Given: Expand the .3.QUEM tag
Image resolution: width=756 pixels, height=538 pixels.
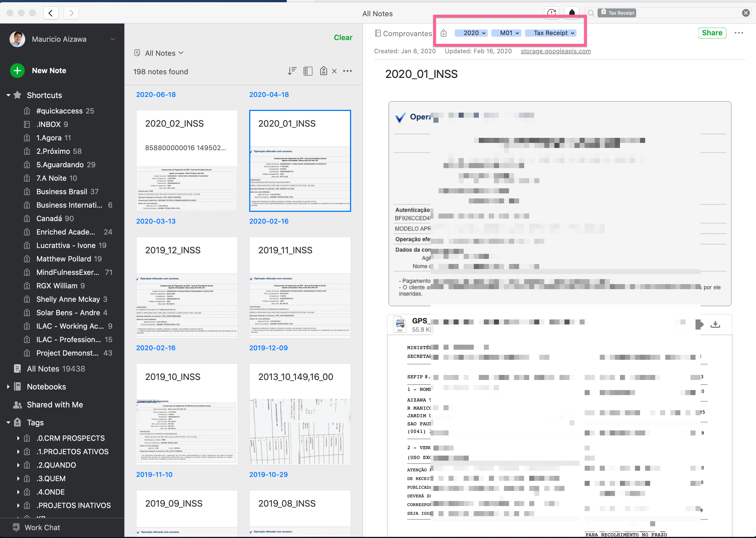Looking at the screenshot, I should [18, 479].
